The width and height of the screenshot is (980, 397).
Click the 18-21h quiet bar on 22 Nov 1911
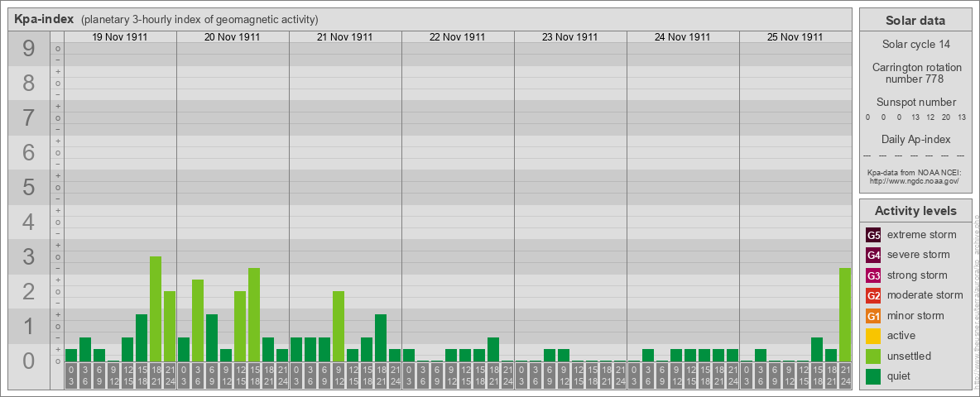(x=493, y=350)
